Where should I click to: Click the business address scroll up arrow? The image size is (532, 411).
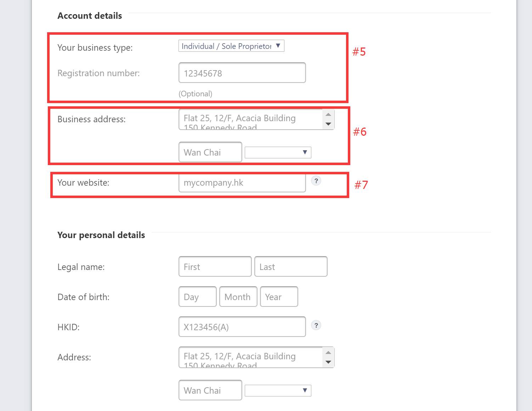tap(328, 114)
